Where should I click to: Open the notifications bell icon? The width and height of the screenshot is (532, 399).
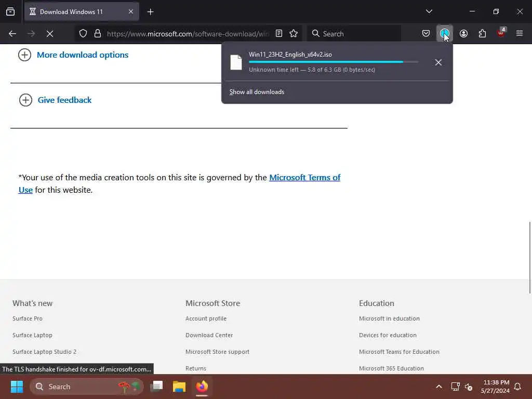(518, 387)
